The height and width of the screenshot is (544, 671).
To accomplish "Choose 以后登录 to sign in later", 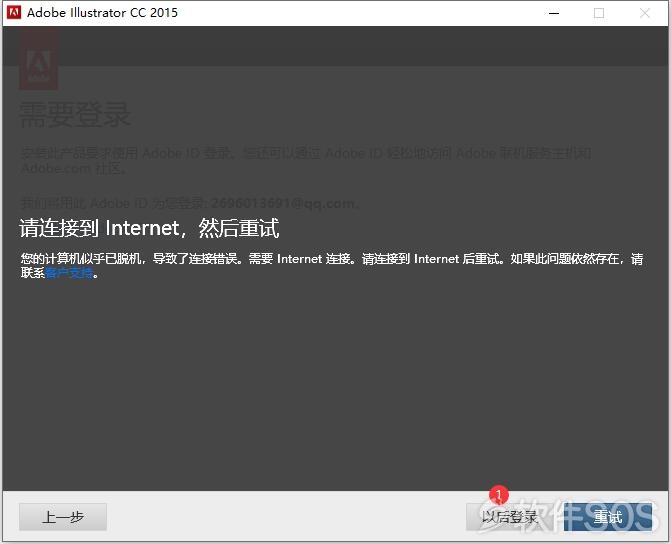I will (511, 517).
